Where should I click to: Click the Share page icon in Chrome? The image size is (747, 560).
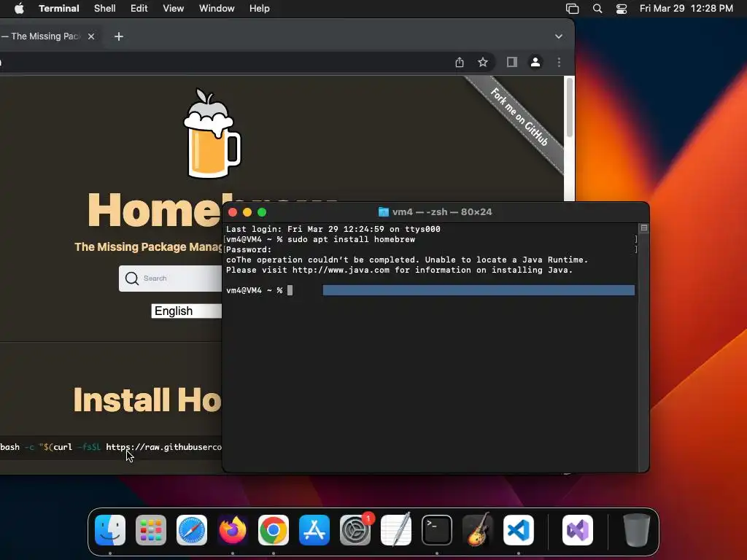(460, 62)
